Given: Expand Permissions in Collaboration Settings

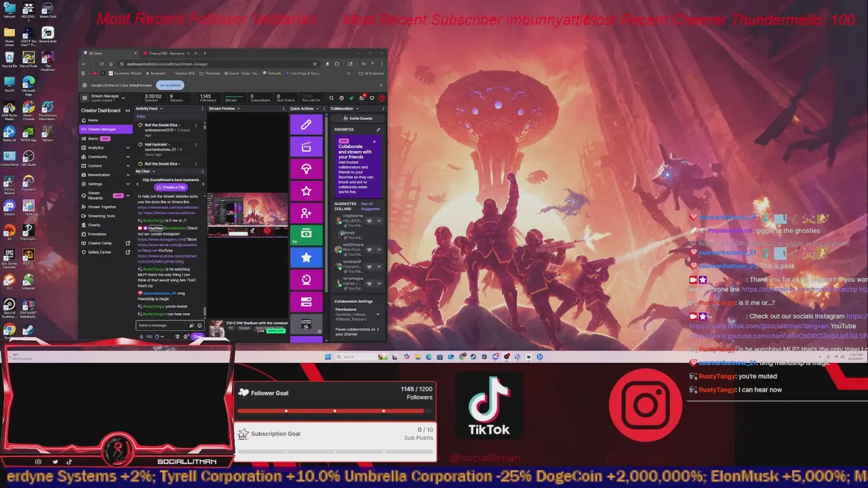Looking at the screenshot, I should pyautogui.click(x=378, y=314).
